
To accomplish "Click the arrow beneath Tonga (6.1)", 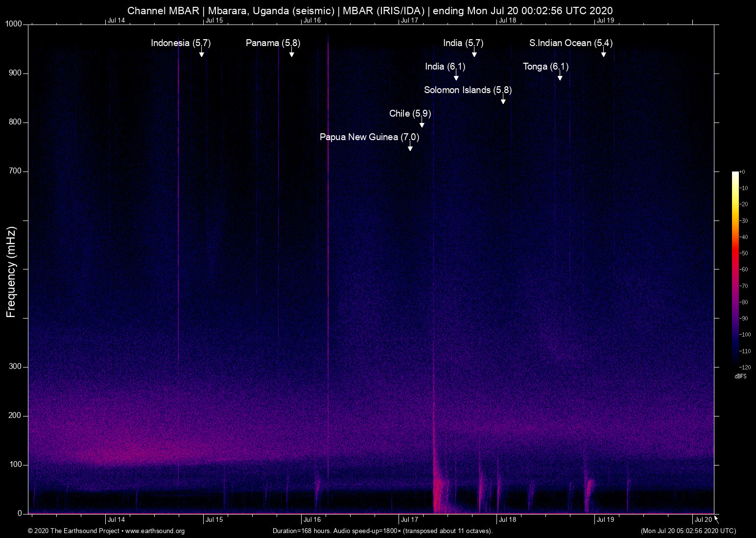I will [560, 76].
